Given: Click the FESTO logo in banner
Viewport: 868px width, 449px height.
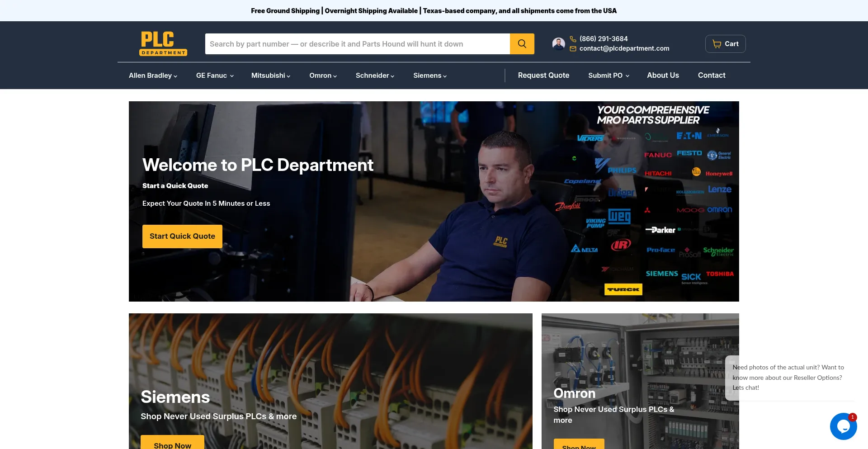Looking at the screenshot, I should [x=689, y=153].
